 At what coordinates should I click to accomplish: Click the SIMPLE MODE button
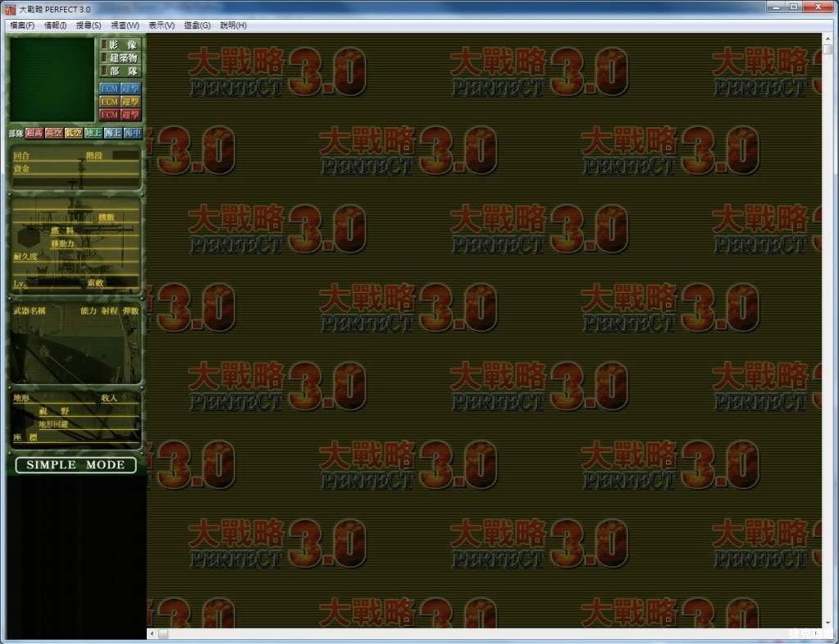pos(75,464)
